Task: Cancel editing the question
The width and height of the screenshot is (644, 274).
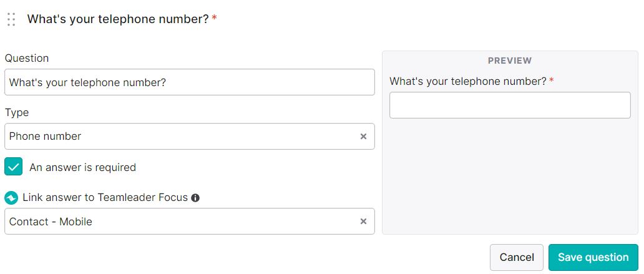Action: pyautogui.click(x=517, y=258)
